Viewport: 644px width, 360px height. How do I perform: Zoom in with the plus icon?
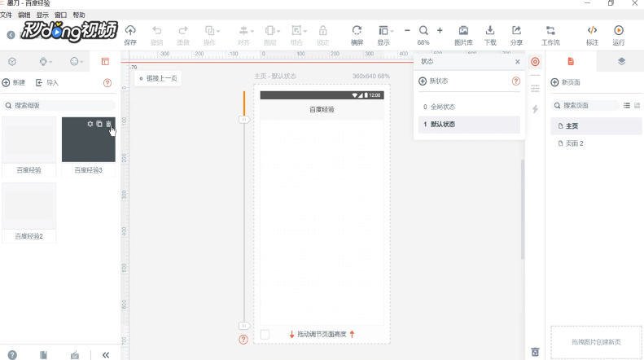coord(440,30)
